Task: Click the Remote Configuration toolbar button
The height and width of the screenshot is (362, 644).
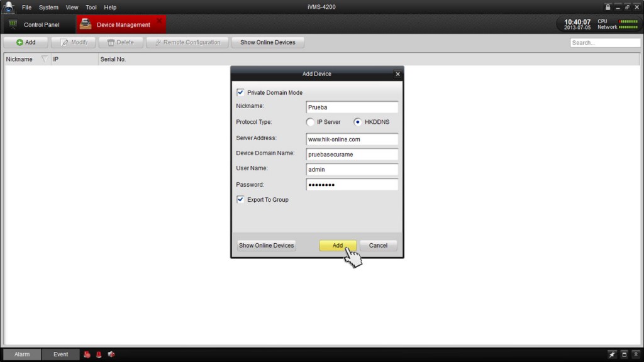Action: 187,42
